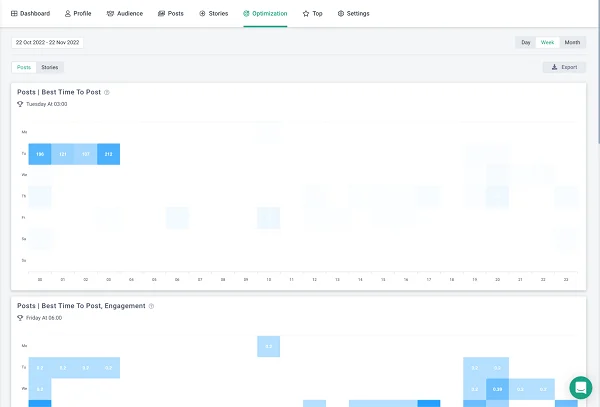
Task: Open the Audience tab
Action: click(124, 14)
